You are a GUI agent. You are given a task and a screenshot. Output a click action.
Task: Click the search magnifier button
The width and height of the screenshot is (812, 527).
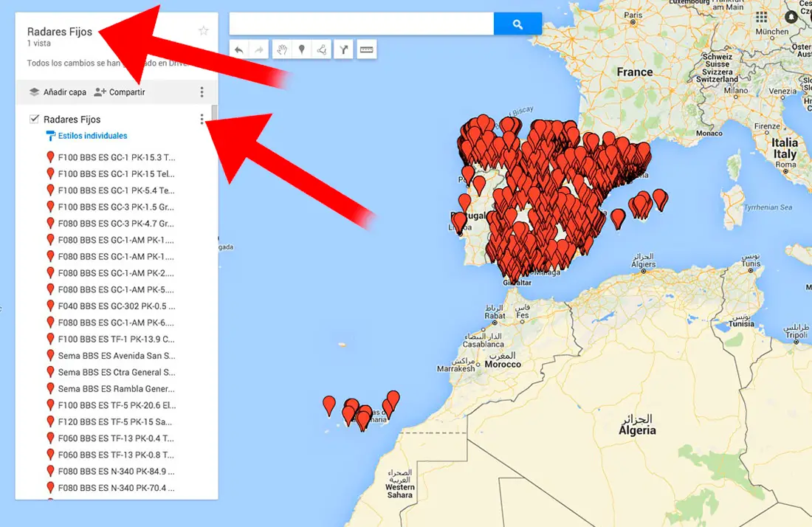point(517,23)
